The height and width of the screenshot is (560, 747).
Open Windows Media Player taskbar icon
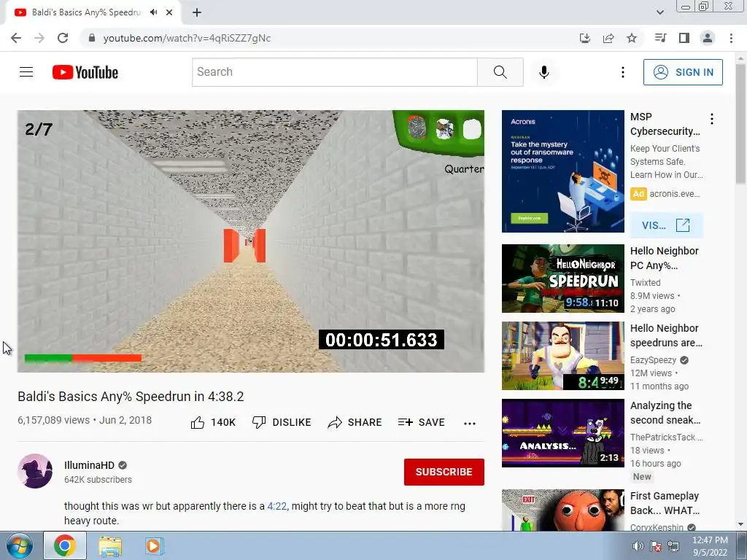tap(154, 545)
